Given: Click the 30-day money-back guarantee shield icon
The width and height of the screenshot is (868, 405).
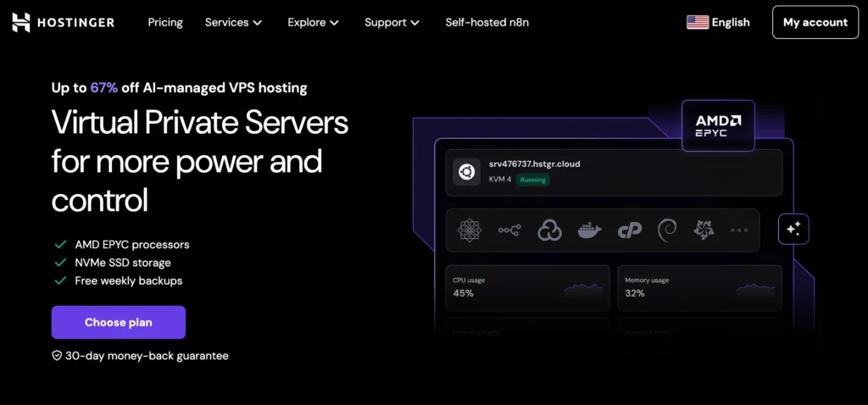Looking at the screenshot, I should [57, 356].
